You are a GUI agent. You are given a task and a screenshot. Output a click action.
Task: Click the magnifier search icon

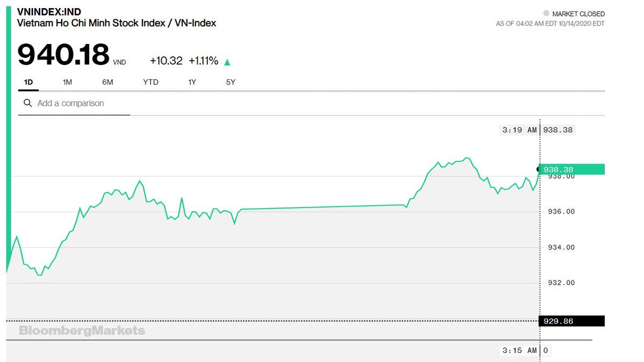[x=28, y=103]
